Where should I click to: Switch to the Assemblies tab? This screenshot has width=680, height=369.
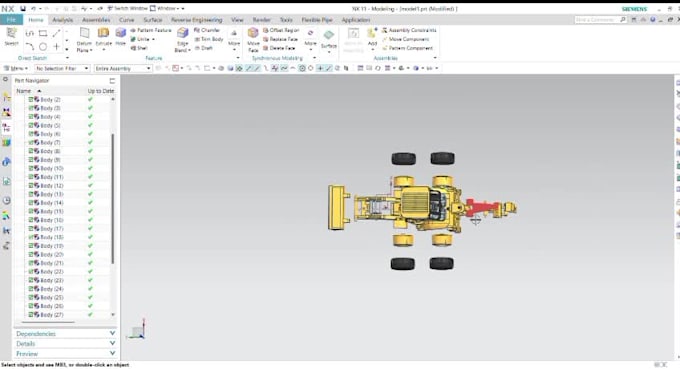pyautogui.click(x=96, y=20)
